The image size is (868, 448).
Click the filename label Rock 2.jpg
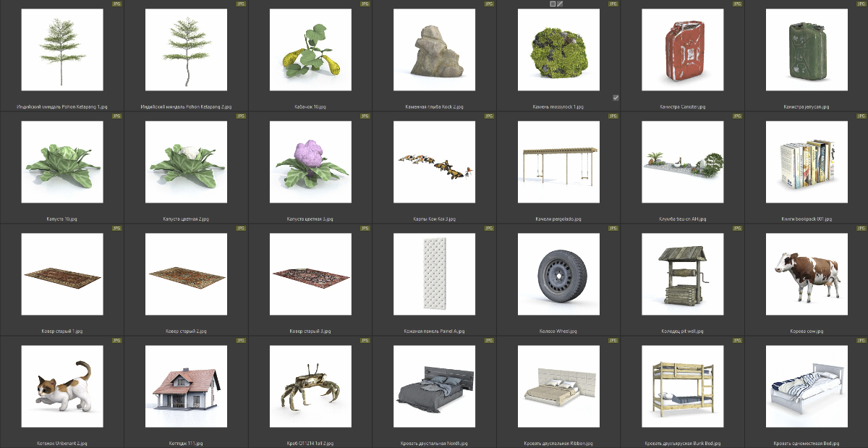434,106
